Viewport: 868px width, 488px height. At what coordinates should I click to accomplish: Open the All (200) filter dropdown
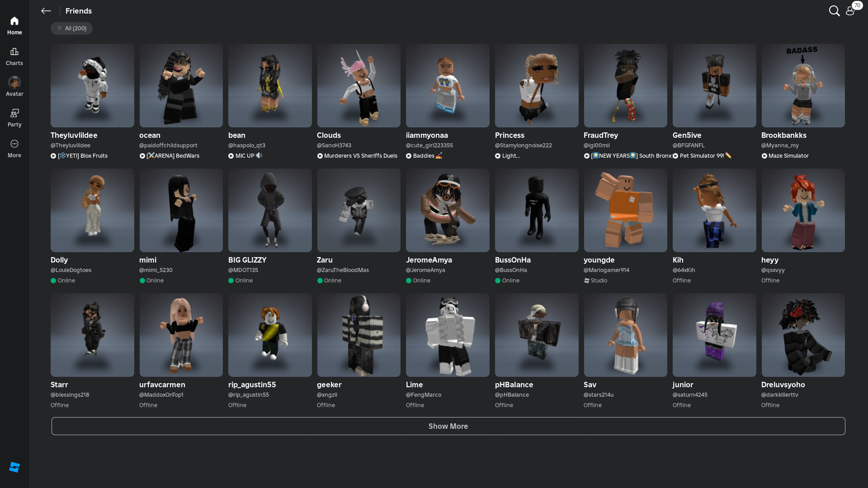click(71, 28)
